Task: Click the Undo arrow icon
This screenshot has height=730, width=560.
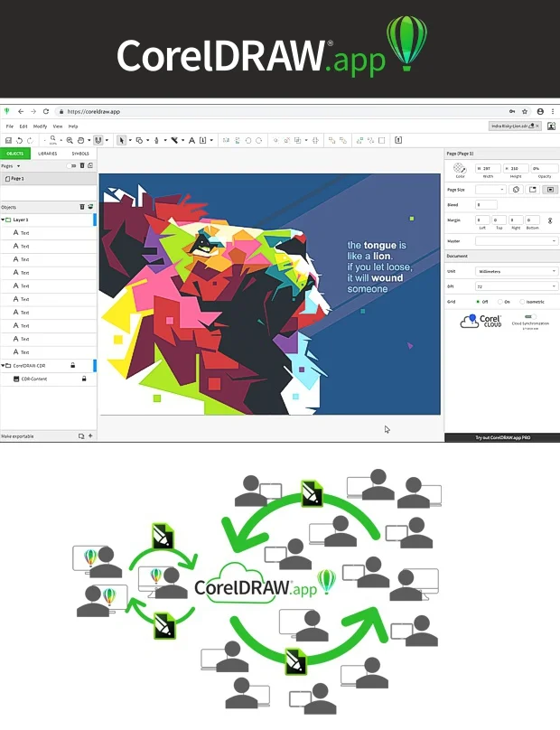Action: (x=19, y=140)
